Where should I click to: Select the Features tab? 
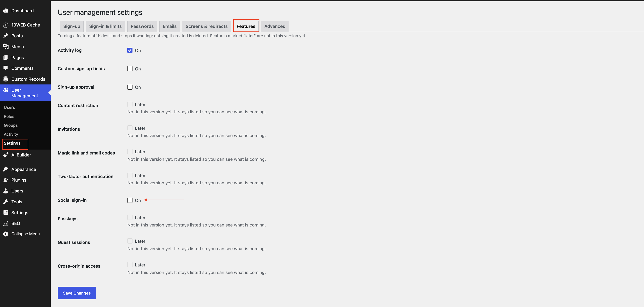(x=246, y=26)
